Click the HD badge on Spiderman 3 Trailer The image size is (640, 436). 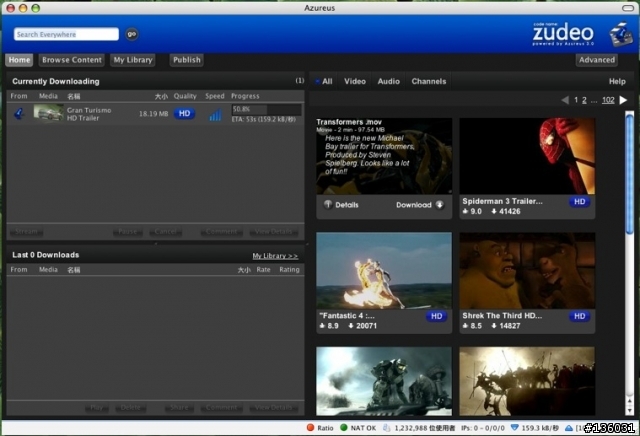tap(580, 202)
